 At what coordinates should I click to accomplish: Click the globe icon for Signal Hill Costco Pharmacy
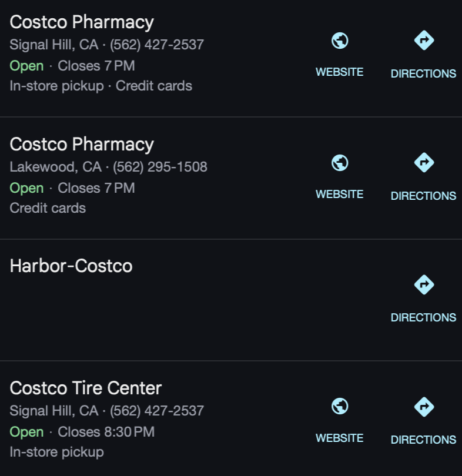[340, 41]
